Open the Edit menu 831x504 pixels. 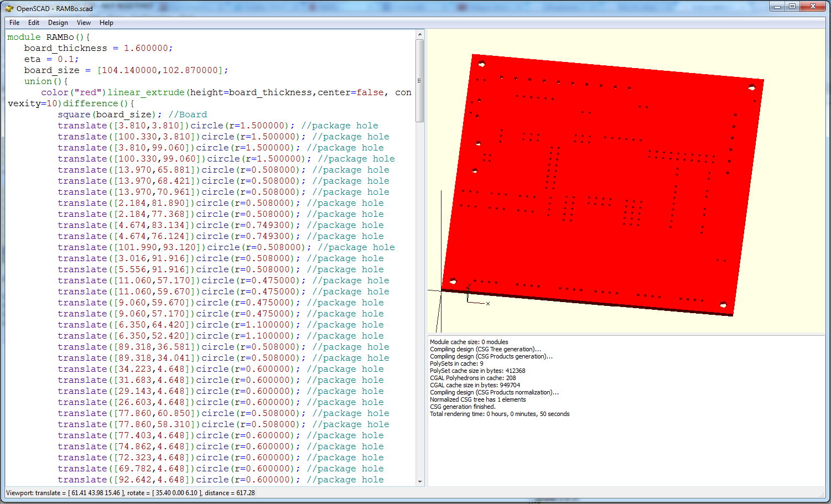[34, 23]
